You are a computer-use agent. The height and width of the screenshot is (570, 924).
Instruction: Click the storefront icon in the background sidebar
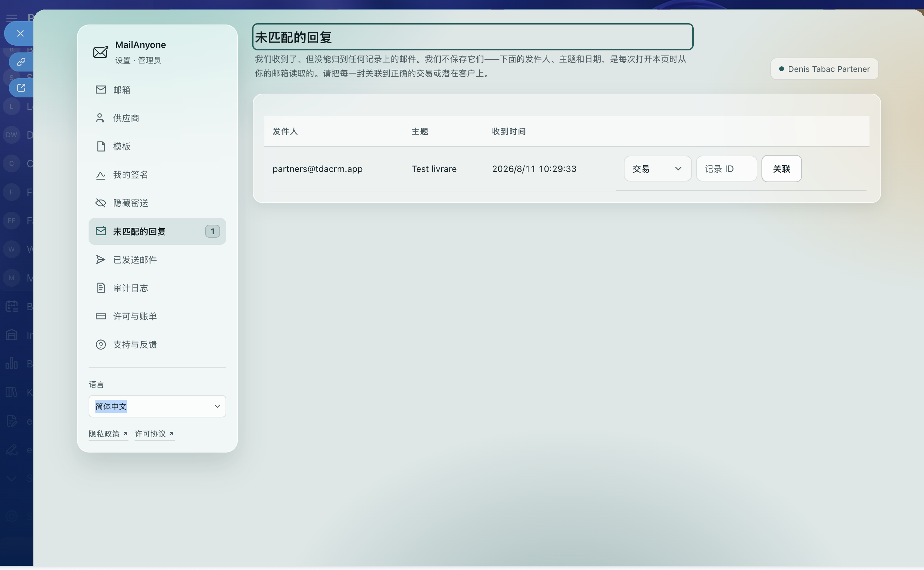(12, 335)
